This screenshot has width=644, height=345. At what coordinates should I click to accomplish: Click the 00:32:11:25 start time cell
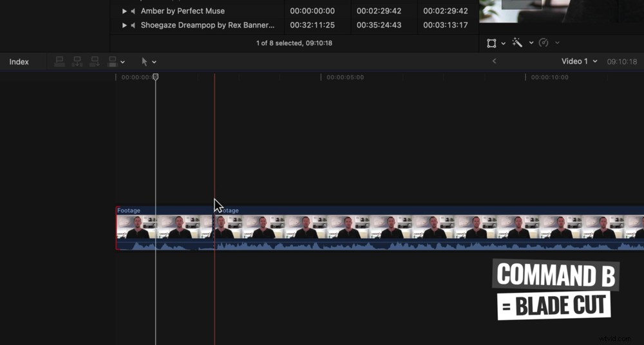coord(312,25)
